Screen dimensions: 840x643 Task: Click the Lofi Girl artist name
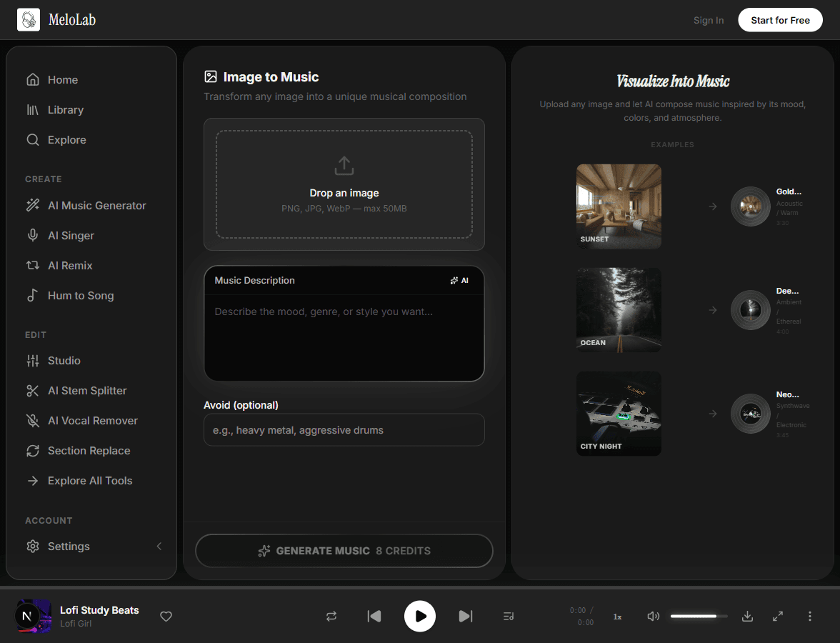coord(76,623)
